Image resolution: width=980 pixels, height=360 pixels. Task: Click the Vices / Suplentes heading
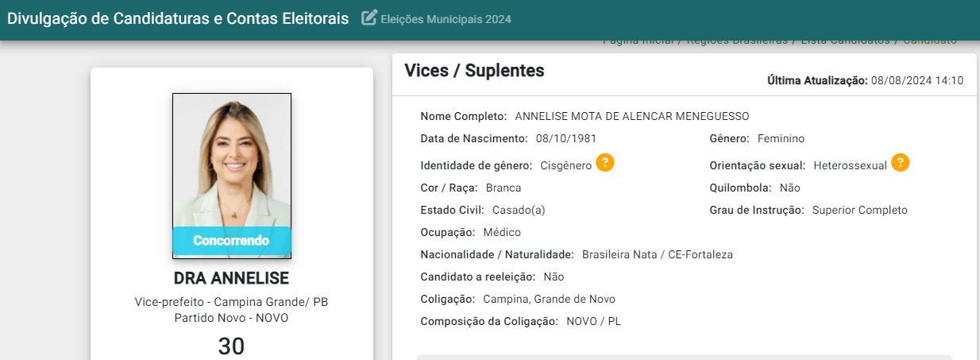(474, 70)
